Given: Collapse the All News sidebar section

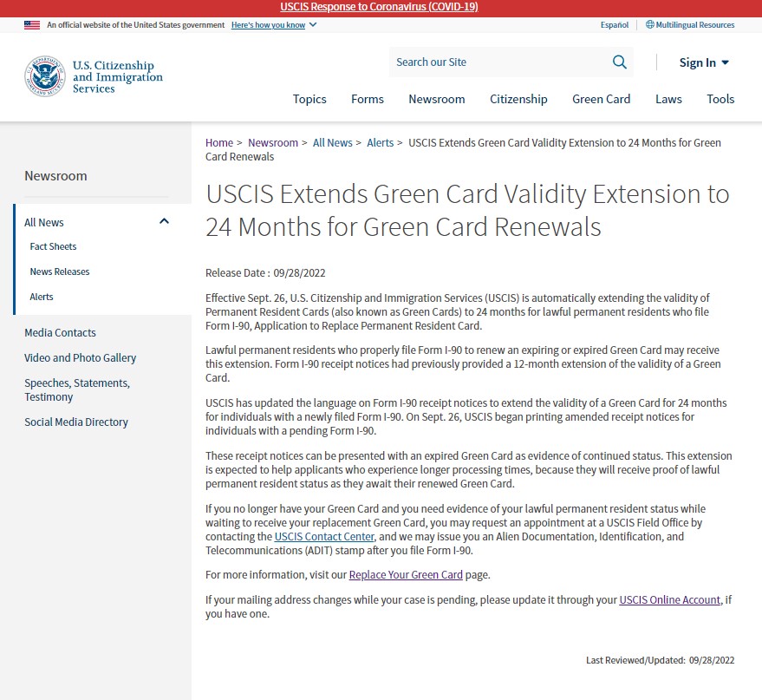Looking at the screenshot, I should pos(164,222).
